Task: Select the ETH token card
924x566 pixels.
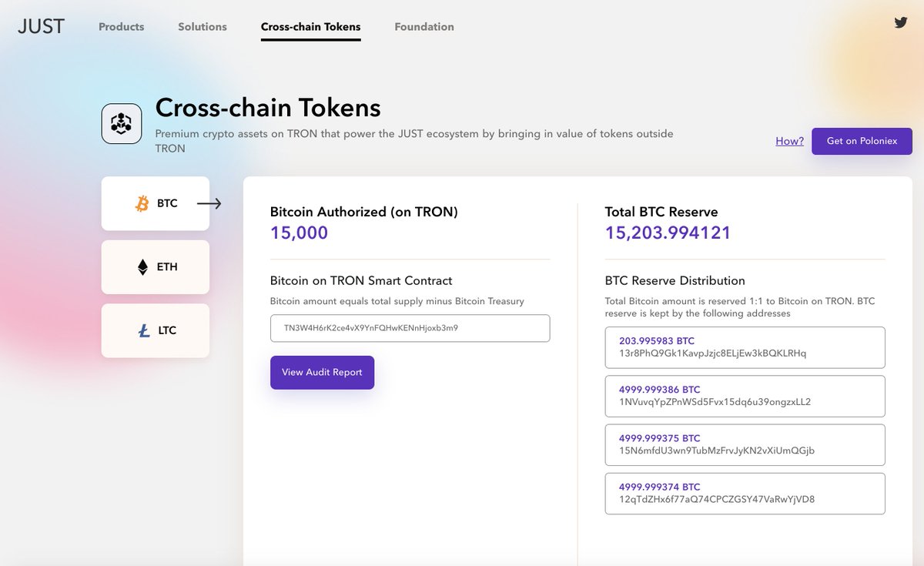Action: 156,267
